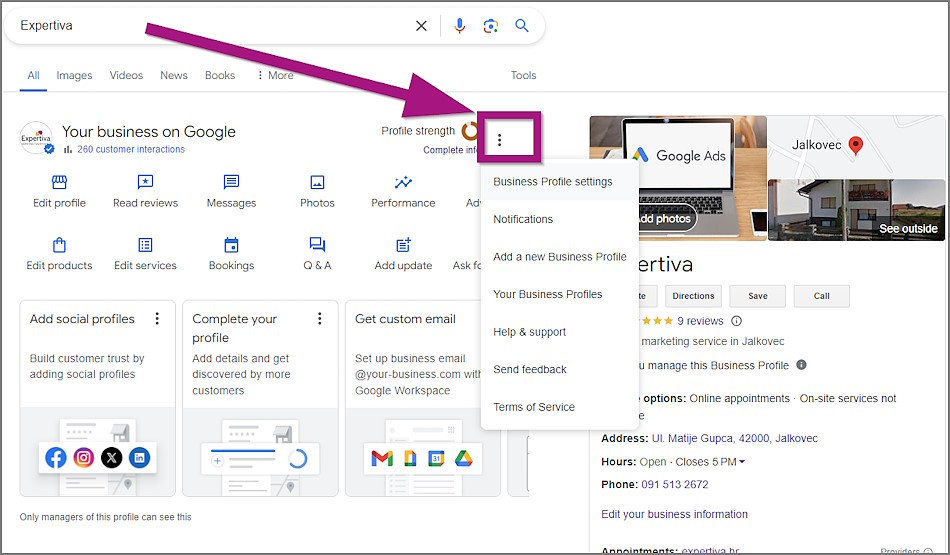Open the See outside street view photo
Viewport: 950px width, 555px height.
856,210
